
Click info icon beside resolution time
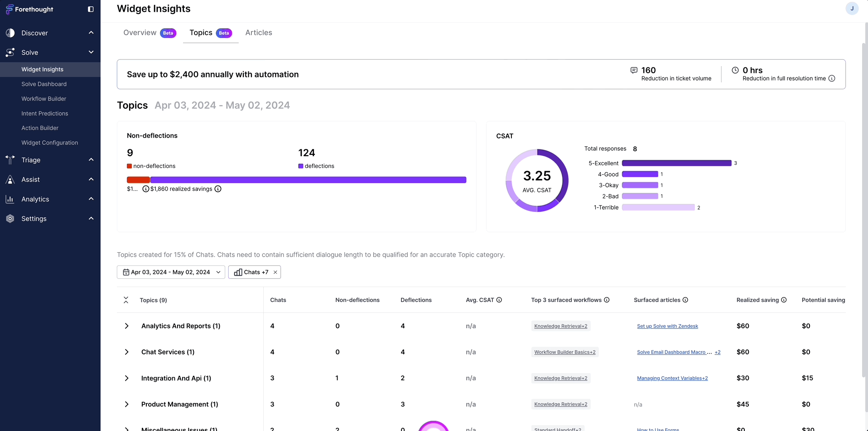click(x=832, y=78)
